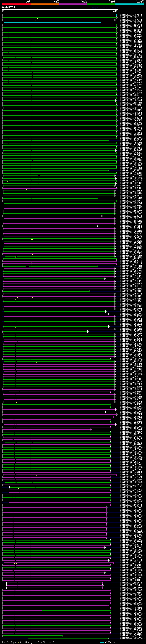Image resolution: width=146 pixels, height=644 pixels.
Task: Choose hit label UniRef100_Q9FX04
Action: pos(131,429)
